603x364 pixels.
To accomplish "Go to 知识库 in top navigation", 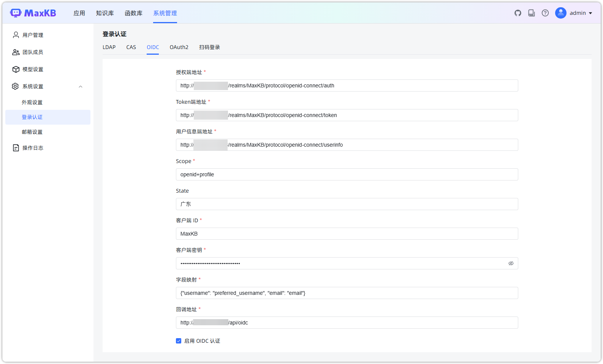I will pos(105,13).
